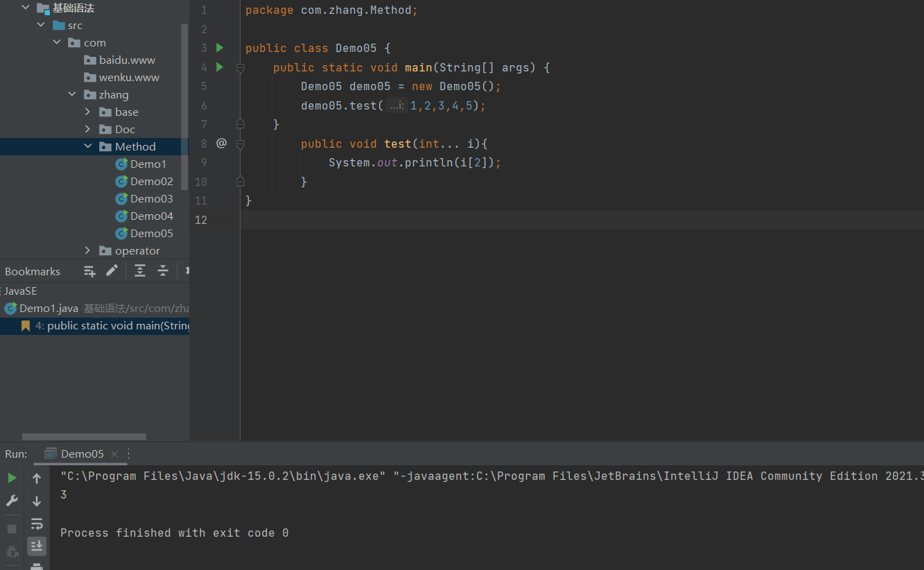The height and width of the screenshot is (570, 924).
Task: Click the Demo02 class icon in project tree
Action: coord(122,181)
